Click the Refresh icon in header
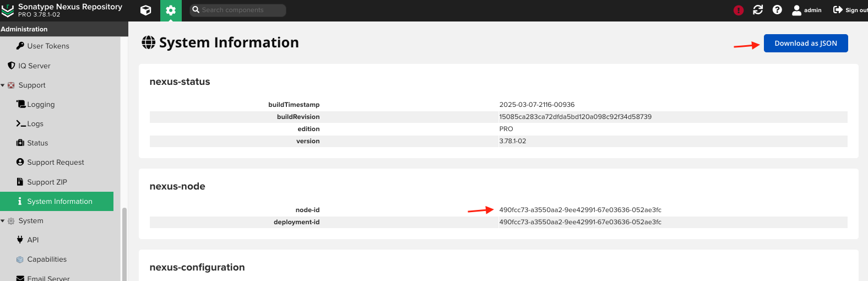Screen dimensions: 868x281 click(758, 10)
